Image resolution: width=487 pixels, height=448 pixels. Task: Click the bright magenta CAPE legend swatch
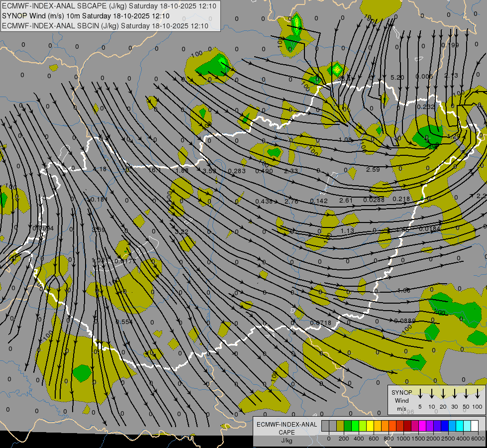coord(422,426)
